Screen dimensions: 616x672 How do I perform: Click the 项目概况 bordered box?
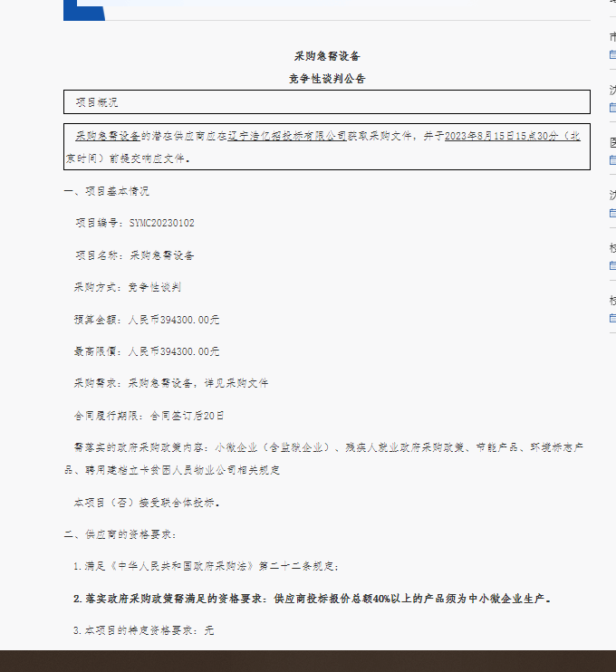click(327, 102)
